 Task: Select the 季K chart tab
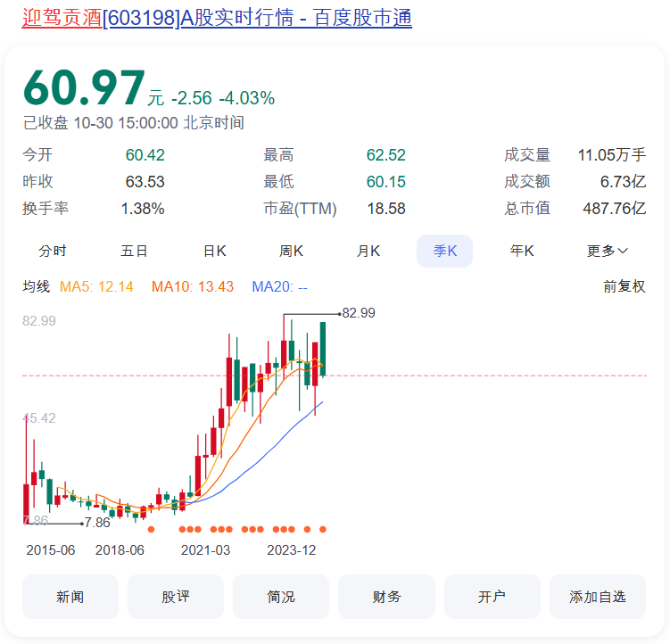pos(445,251)
